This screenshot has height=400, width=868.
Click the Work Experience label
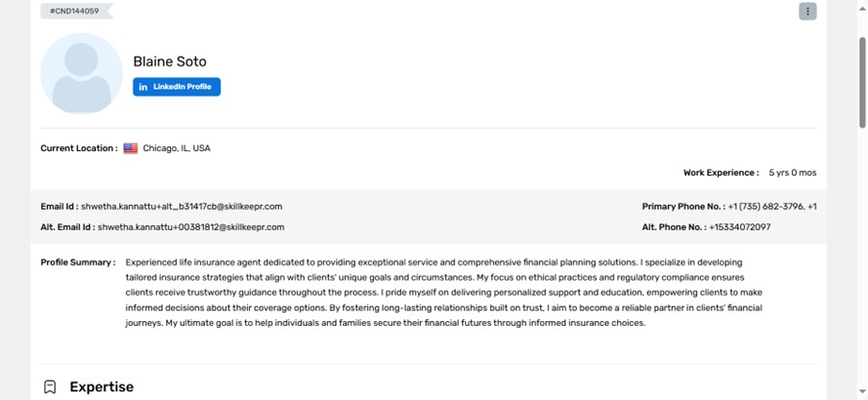coord(721,173)
